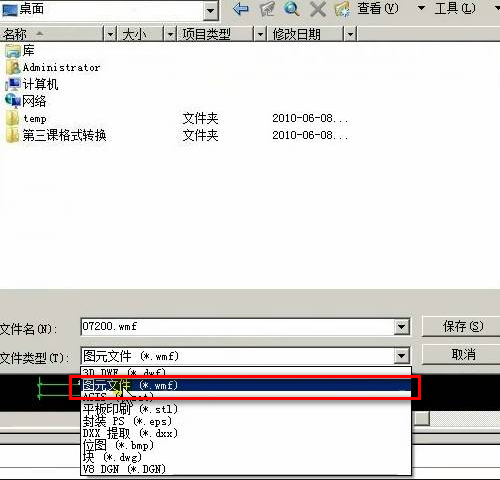Sort by the 项目类型 column header

coord(215,34)
